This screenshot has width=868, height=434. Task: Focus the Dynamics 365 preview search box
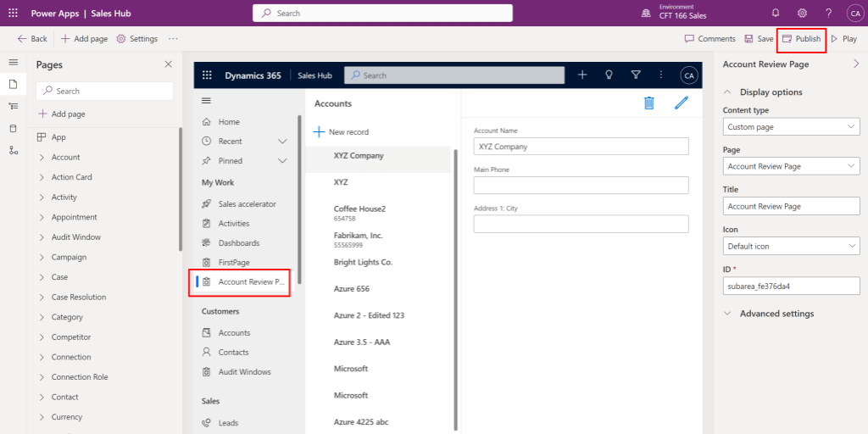click(x=454, y=75)
